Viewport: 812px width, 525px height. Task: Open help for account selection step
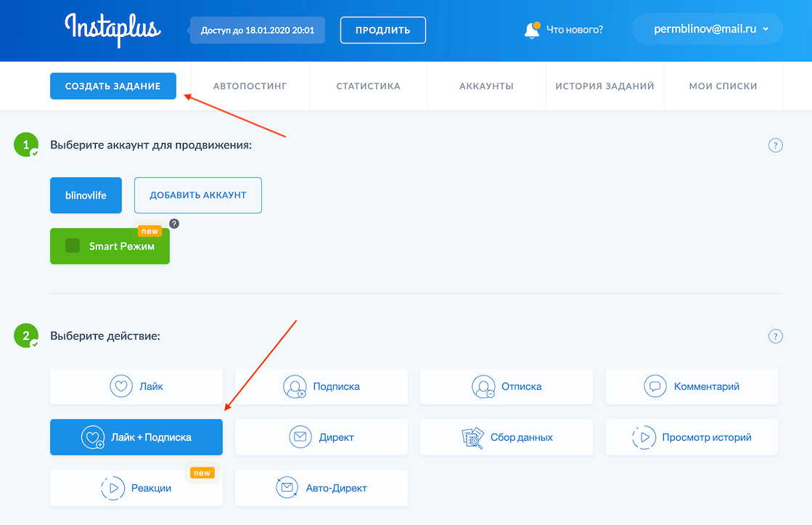point(775,145)
